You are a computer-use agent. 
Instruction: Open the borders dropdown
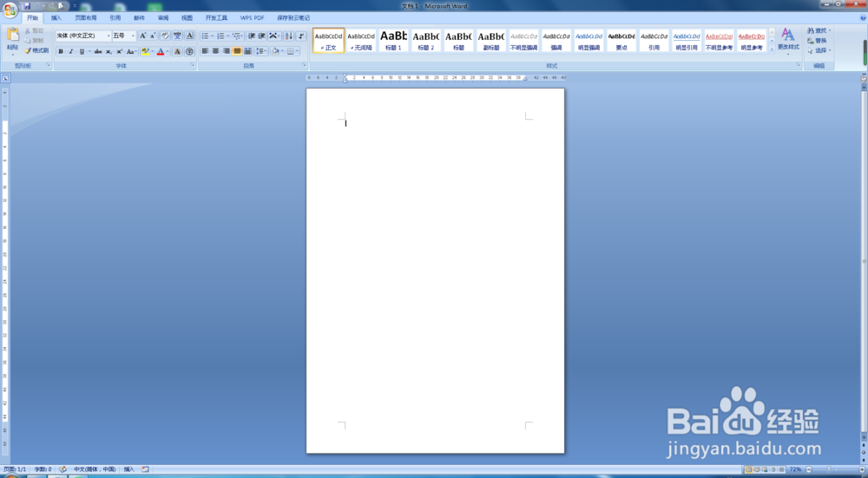pos(297,51)
